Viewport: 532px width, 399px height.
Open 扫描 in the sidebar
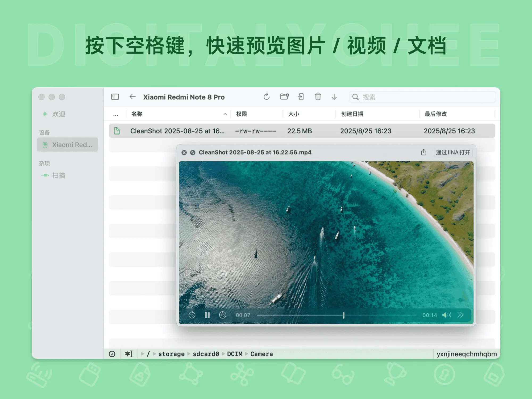[x=59, y=175]
